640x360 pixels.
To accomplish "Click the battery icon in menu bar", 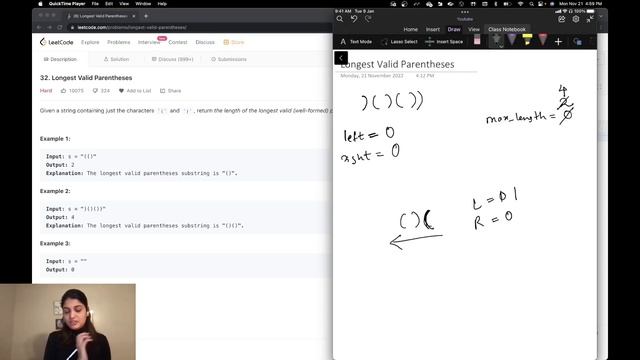I will 508,4.
